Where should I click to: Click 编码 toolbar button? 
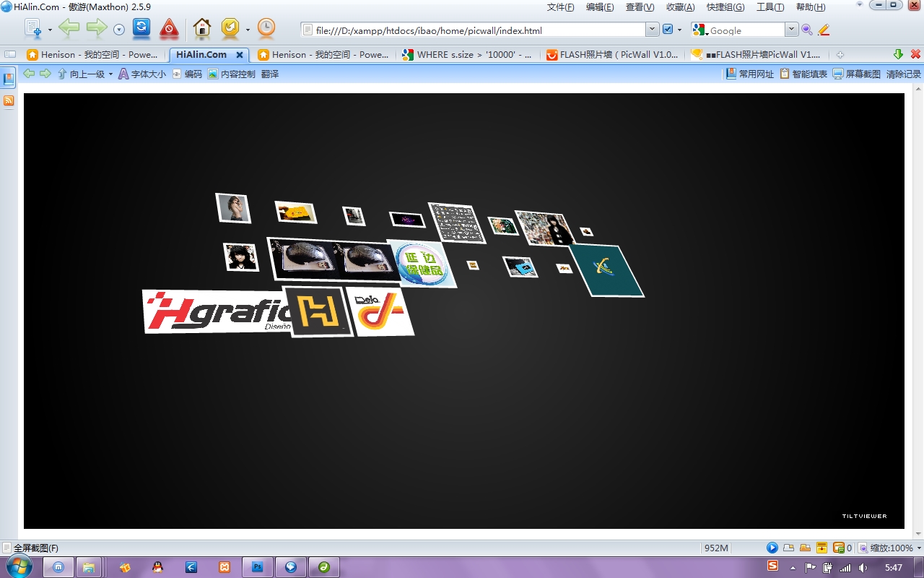click(187, 74)
